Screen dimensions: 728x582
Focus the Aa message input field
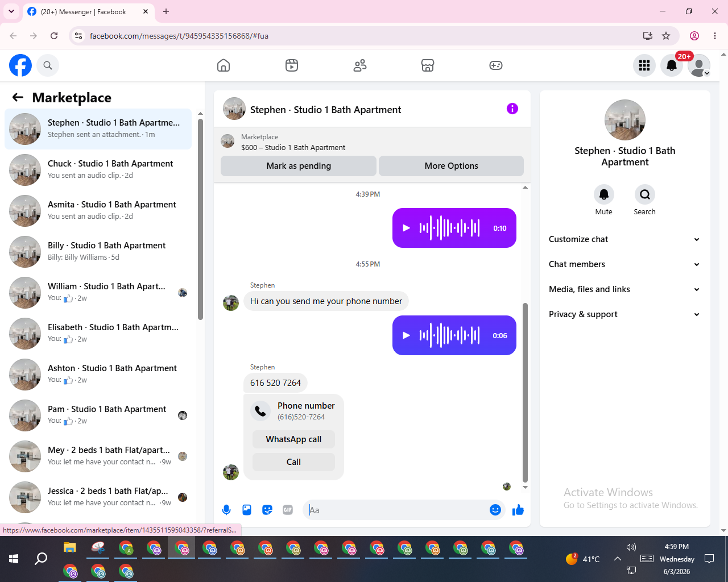397,510
